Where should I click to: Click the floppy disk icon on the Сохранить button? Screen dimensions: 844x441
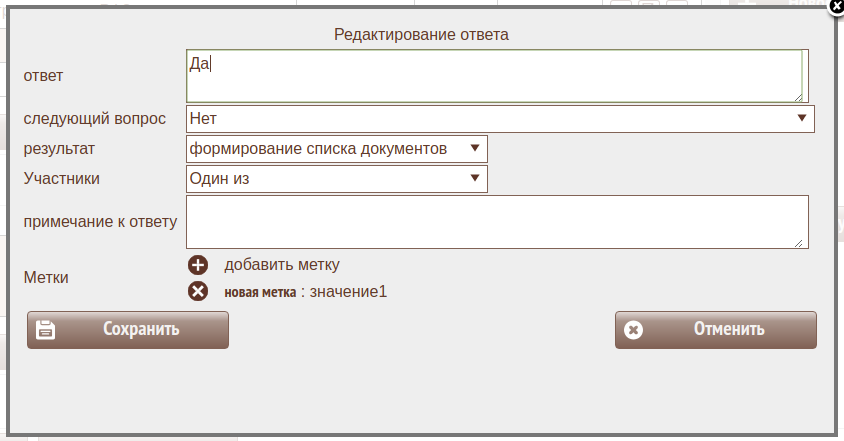(46, 330)
